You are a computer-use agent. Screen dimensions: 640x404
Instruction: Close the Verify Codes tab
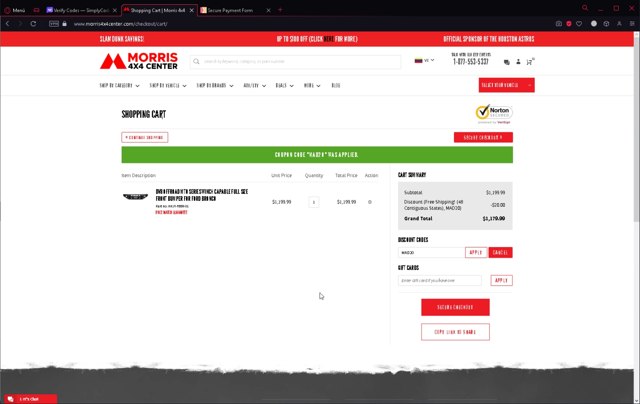115,10
